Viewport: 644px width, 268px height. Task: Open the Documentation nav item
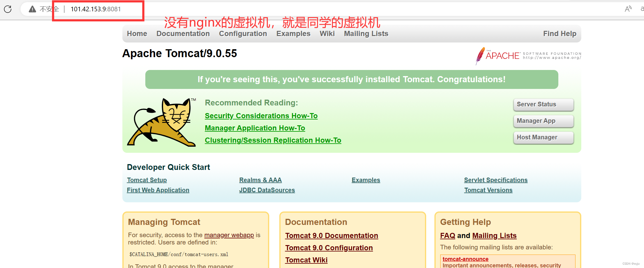[x=183, y=34]
